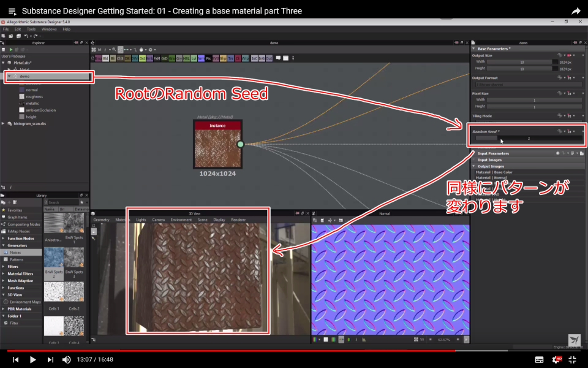Viewport: 588px width, 368px height.
Task: Select the BnW Spots 2 thumbnail
Action: (x=54, y=257)
